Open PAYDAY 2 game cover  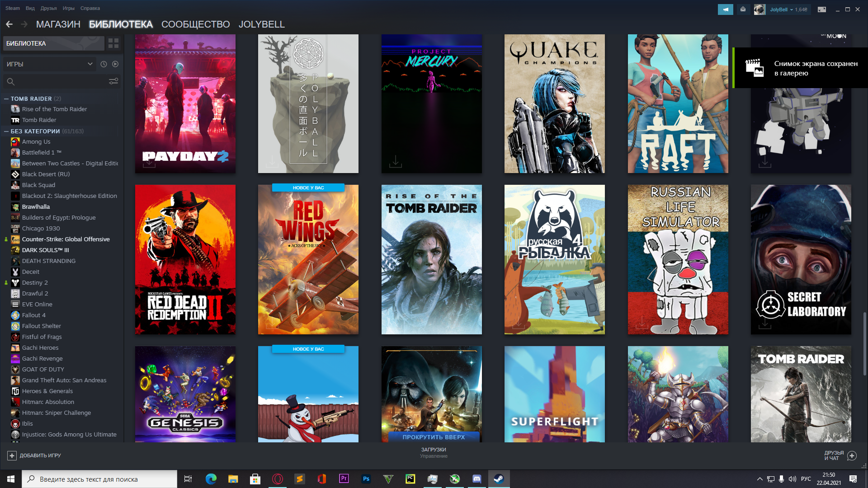coord(185,103)
